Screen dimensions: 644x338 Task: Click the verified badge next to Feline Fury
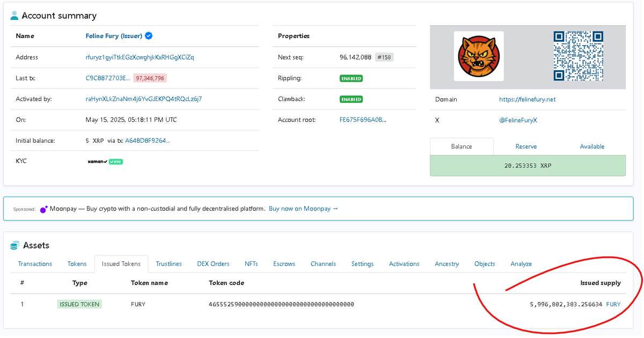click(x=149, y=36)
